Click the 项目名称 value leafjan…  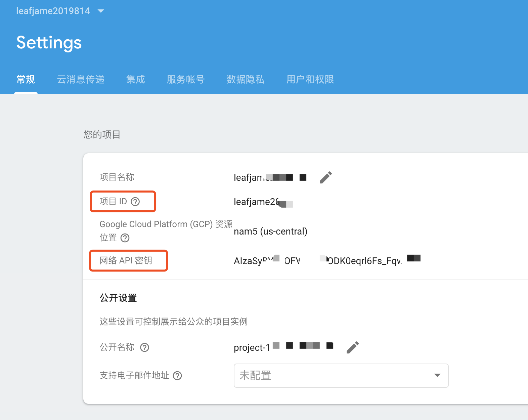[270, 177]
